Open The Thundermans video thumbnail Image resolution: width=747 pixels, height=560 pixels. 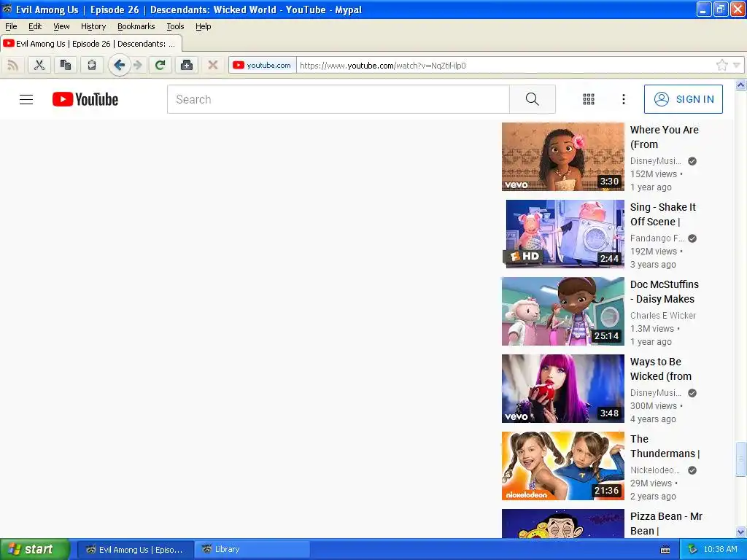562,466
